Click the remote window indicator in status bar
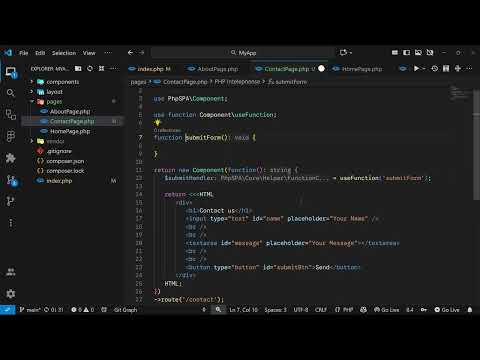 [8, 310]
